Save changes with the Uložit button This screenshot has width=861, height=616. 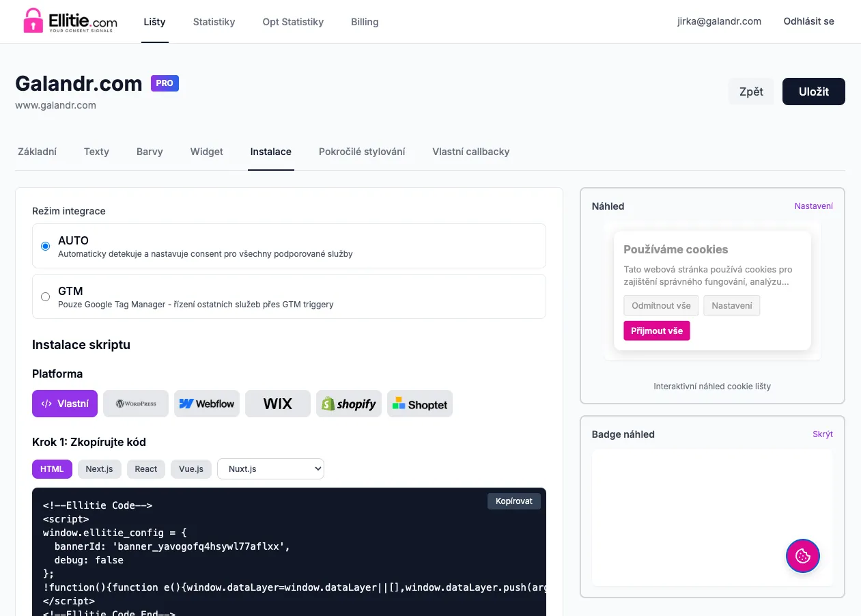(813, 91)
